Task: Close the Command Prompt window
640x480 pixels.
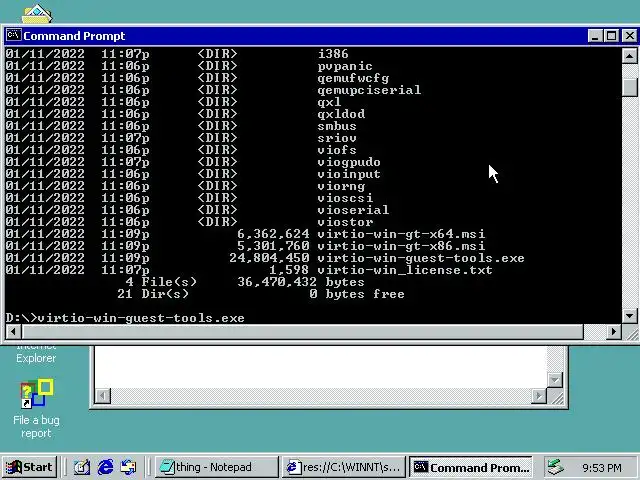Action: coord(630,36)
